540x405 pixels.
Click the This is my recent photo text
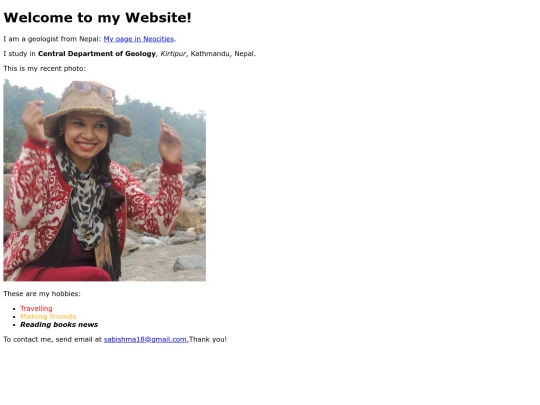coord(44,69)
